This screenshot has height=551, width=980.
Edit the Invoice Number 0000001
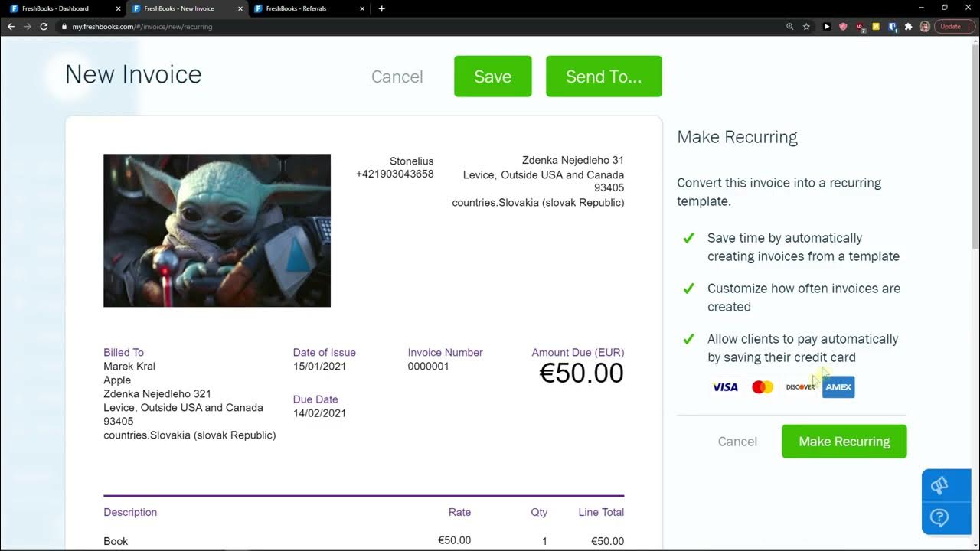tap(428, 367)
